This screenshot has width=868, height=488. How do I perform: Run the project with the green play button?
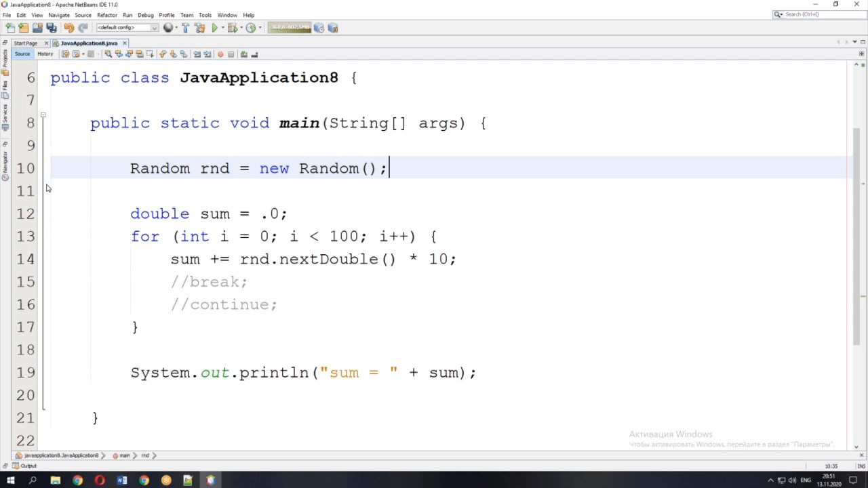pyautogui.click(x=215, y=28)
